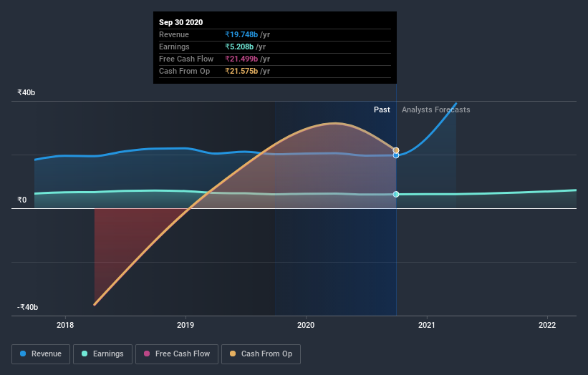
Task: Click the ₹5.208b earnings value
Action: (239, 47)
